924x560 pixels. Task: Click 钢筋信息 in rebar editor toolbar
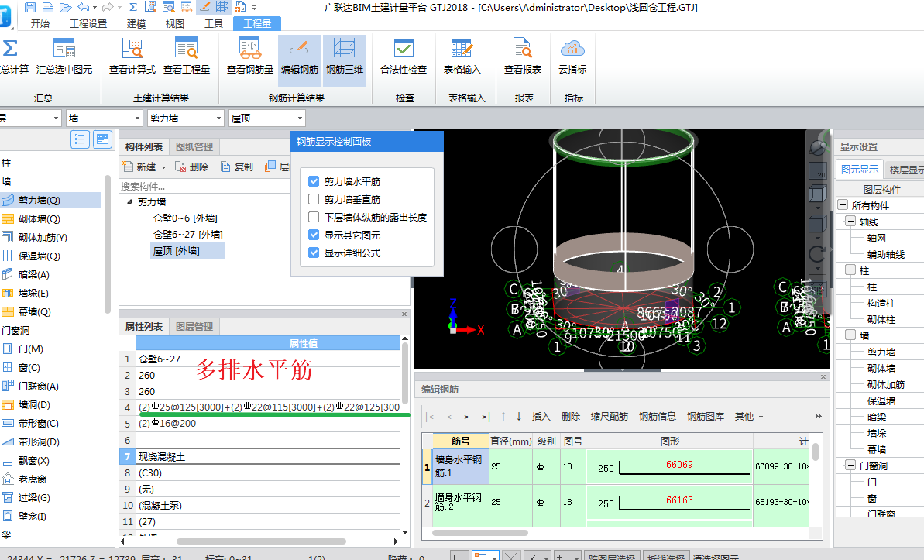tap(657, 416)
